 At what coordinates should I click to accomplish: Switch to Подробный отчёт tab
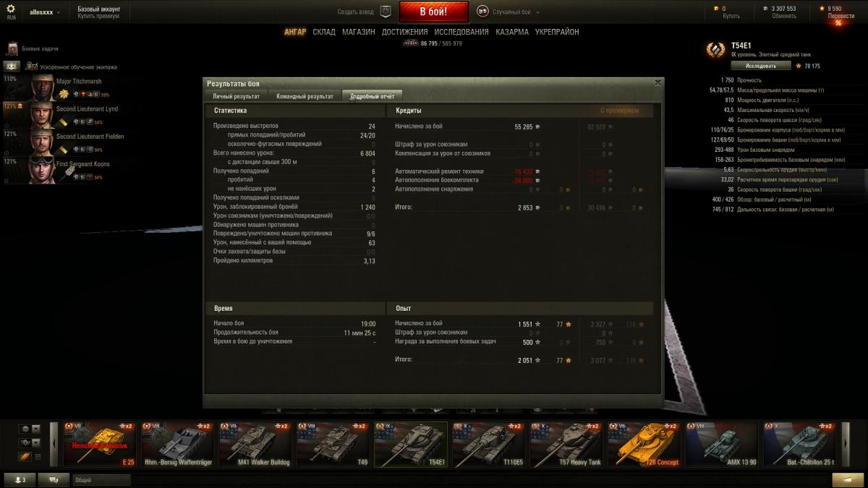(x=372, y=96)
